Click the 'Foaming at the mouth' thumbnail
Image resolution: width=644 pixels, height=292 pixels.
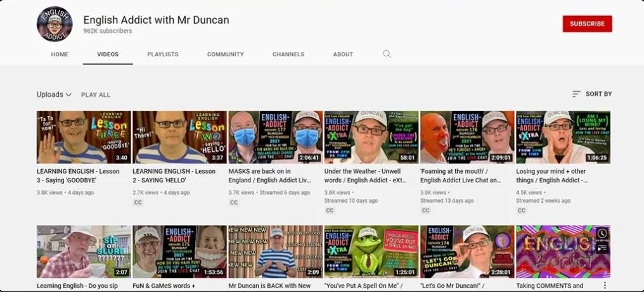tap(467, 137)
